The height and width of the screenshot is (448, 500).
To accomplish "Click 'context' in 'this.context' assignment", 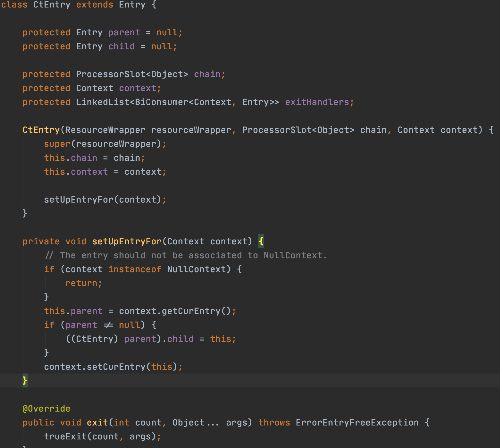I will click(x=89, y=172).
